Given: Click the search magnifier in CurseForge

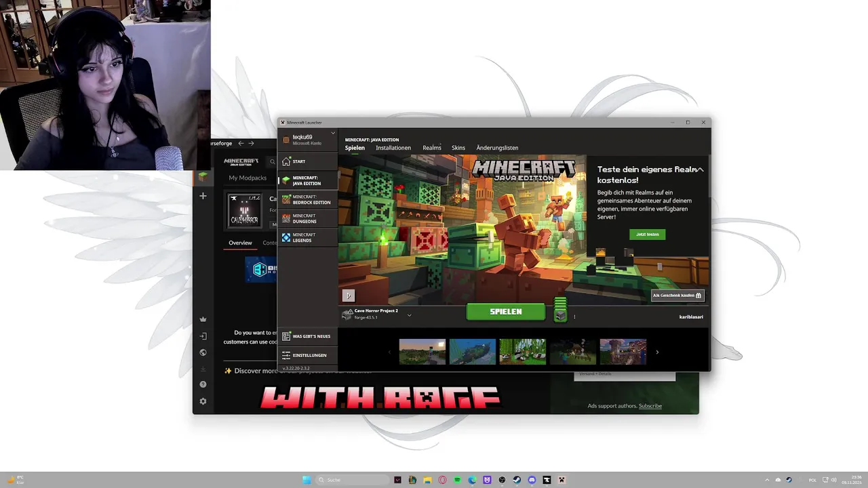Looking at the screenshot, I should [x=272, y=162].
